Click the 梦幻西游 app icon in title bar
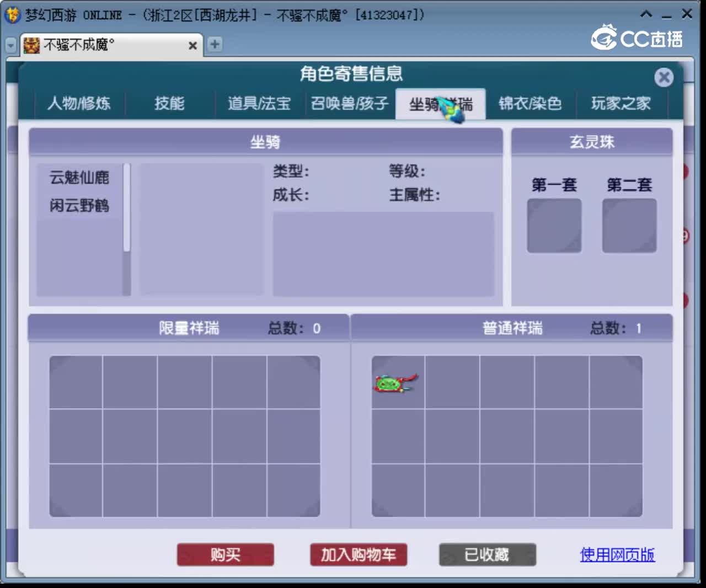The height and width of the screenshot is (588, 706). (12, 15)
